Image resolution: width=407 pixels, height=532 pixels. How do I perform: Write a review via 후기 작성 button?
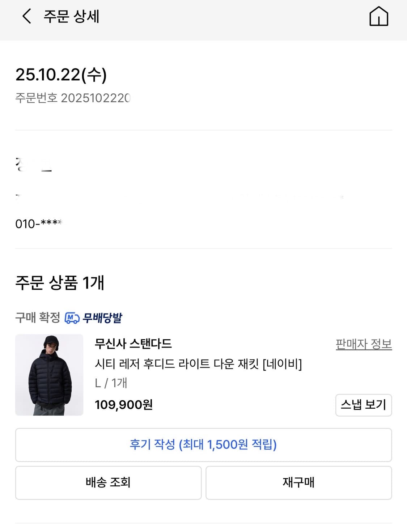[203, 445]
